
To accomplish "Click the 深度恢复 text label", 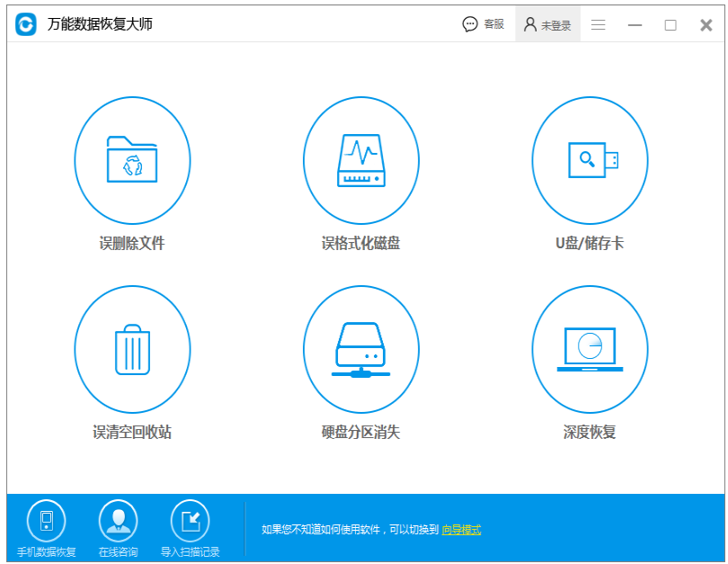I will pos(590,432).
